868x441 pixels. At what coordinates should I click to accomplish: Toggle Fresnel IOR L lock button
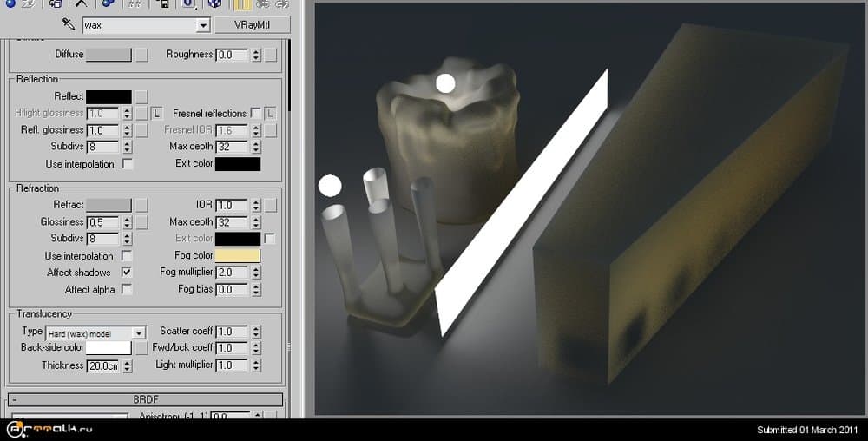270,114
